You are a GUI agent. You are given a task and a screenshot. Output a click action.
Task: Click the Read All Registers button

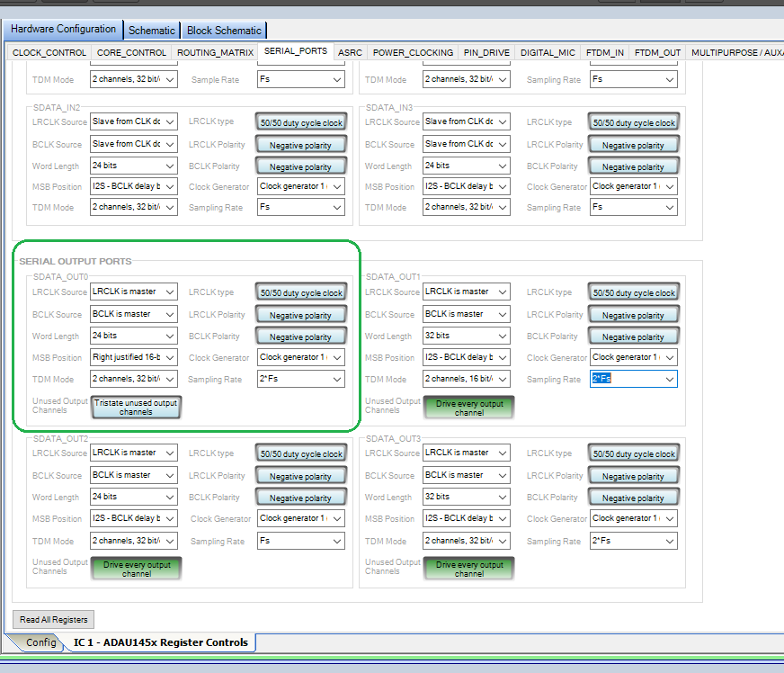[x=54, y=619]
